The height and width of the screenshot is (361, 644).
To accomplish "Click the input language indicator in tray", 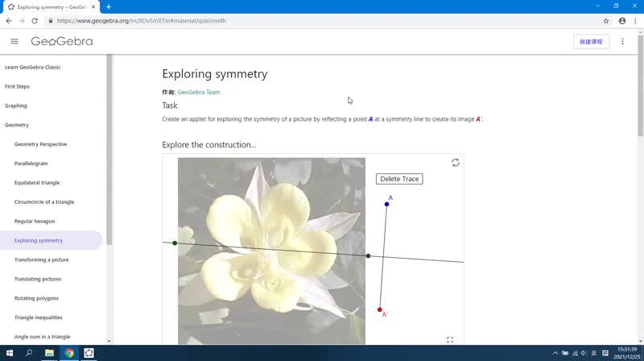I will [594, 353].
